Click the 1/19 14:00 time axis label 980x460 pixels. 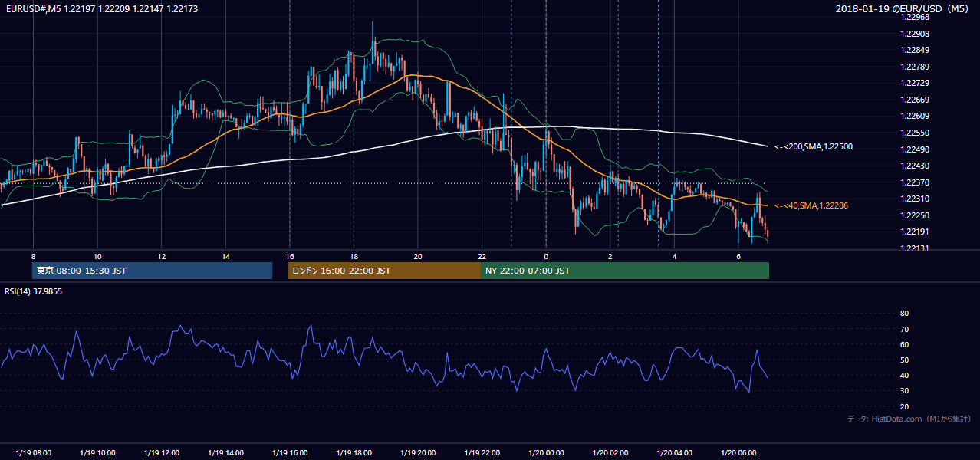225,453
